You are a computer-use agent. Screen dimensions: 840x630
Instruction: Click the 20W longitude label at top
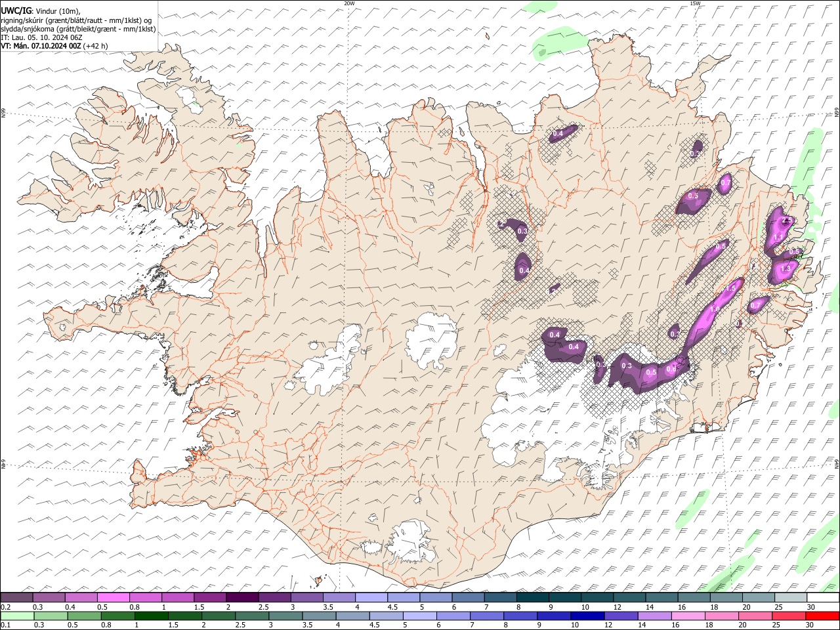click(349, 3)
